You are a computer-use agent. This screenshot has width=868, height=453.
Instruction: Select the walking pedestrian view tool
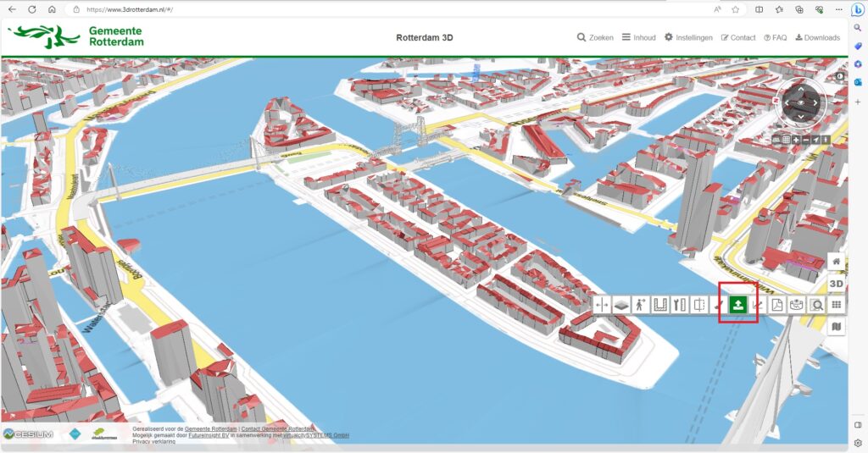tap(641, 305)
